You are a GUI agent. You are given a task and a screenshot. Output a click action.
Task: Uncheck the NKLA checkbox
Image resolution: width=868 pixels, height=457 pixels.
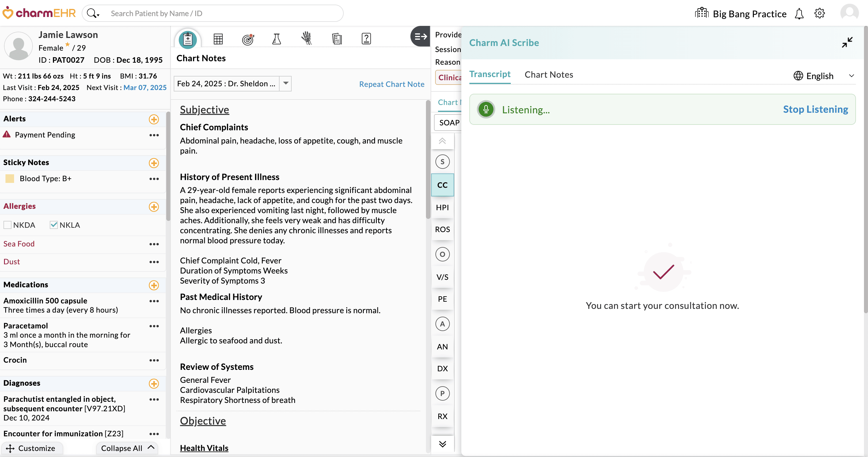53,225
